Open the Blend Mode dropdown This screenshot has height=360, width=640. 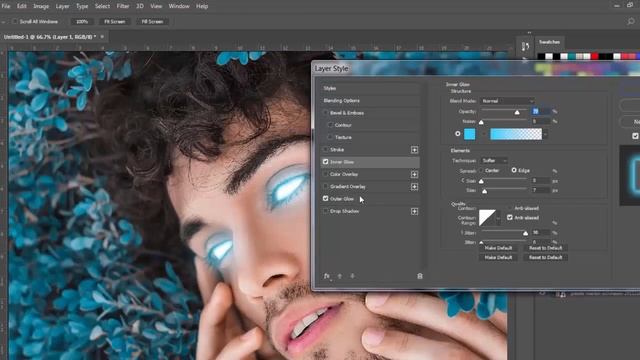click(507, 101)
